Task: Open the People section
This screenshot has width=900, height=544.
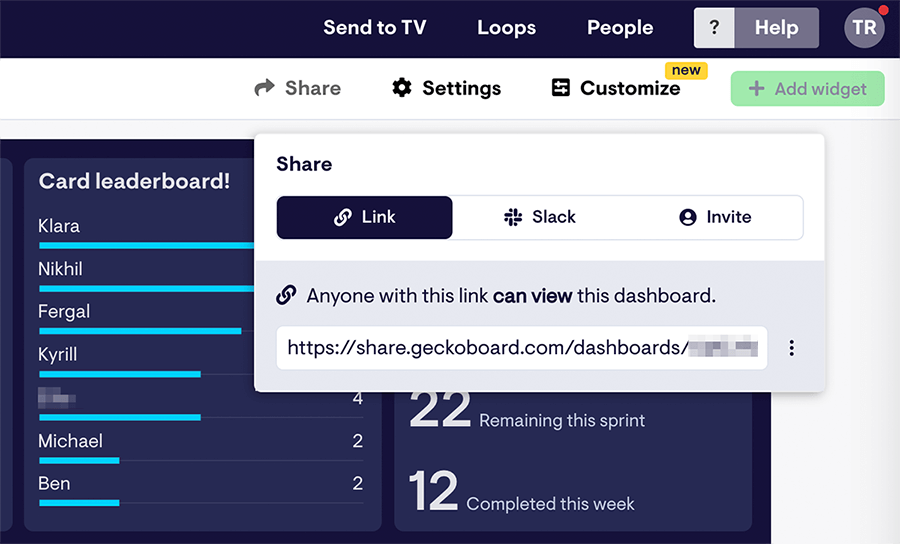Action: [620, 28]
